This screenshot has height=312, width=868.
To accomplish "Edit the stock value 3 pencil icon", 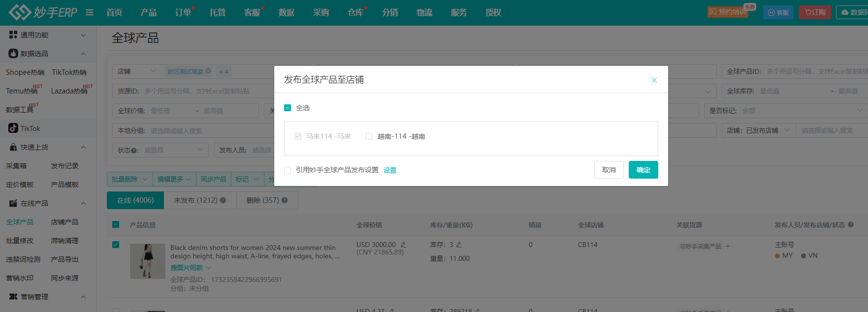I will [459, 245].
